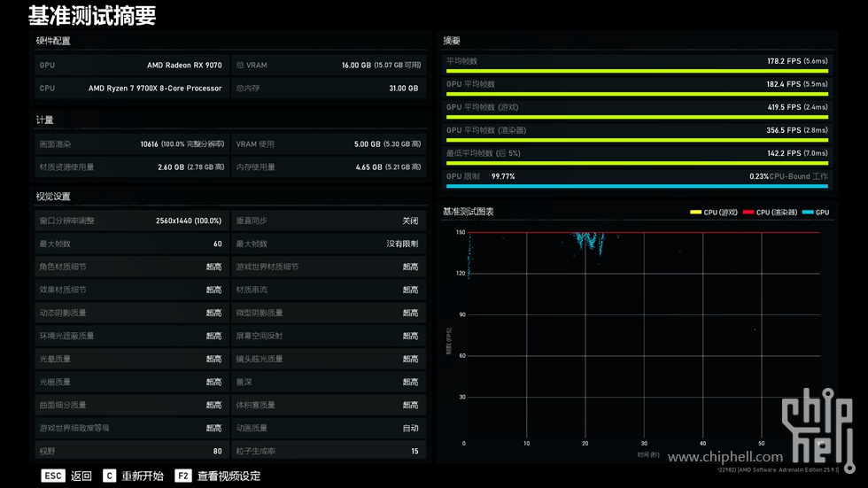868x488 pixels.
Task: Click the benchmark FPS graph area
Action: coord(642,335)
